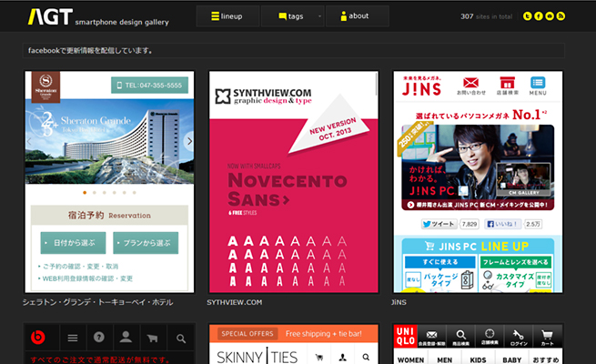The image size is (596, 364).
Task: Open the Twitter icon in header
Action: pos(527,16)
